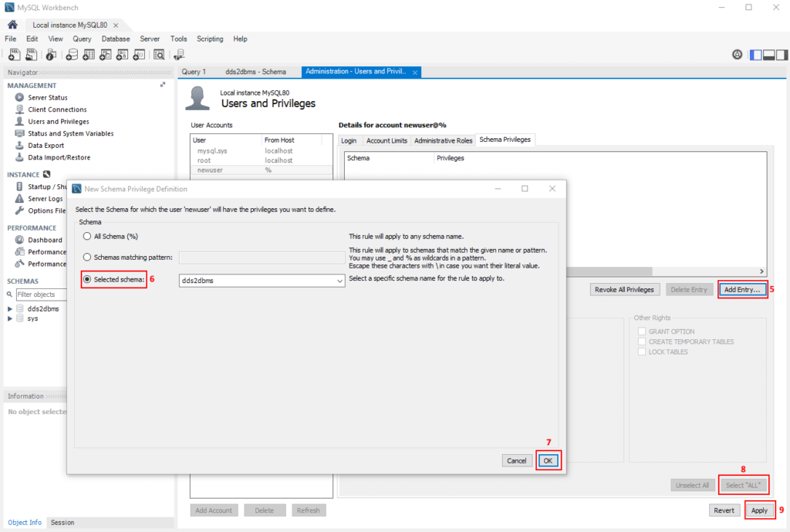Open the Database menu

(x=116, y=39)
